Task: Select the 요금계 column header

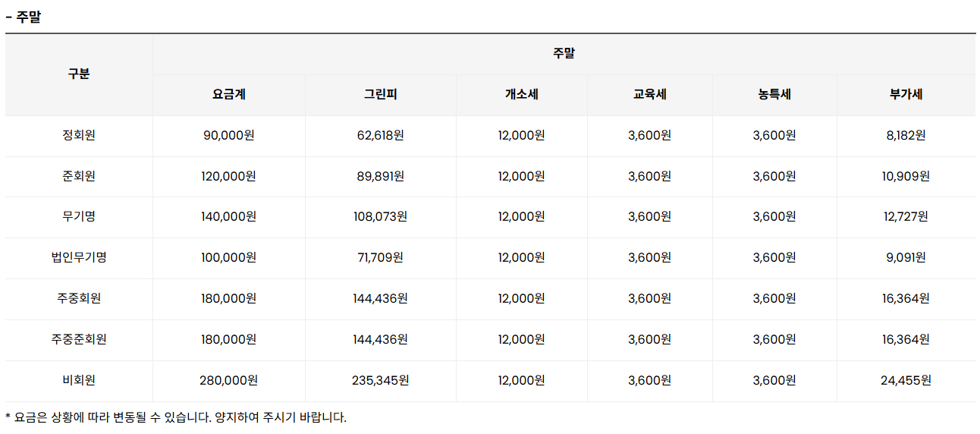Action: click(x=228, y=95)
